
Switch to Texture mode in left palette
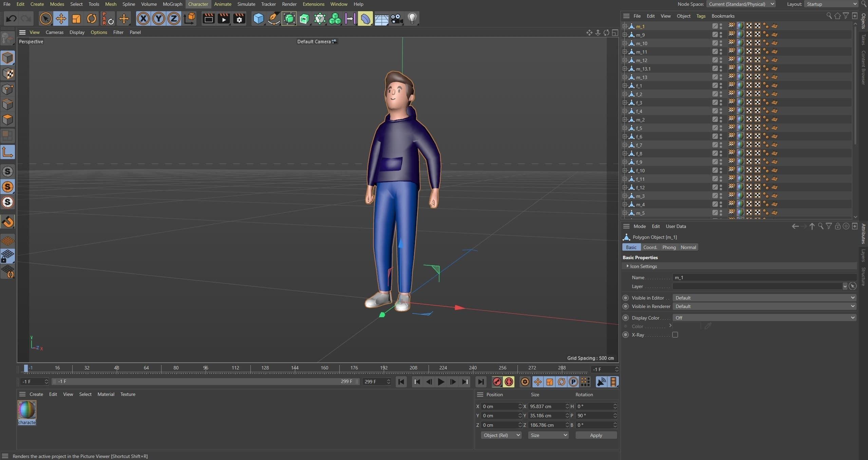pos(7,74)
